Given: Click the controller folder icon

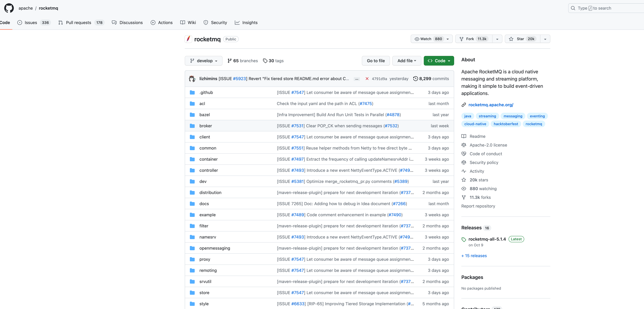Looking at the screenshot, I should [x=192, y=170].
